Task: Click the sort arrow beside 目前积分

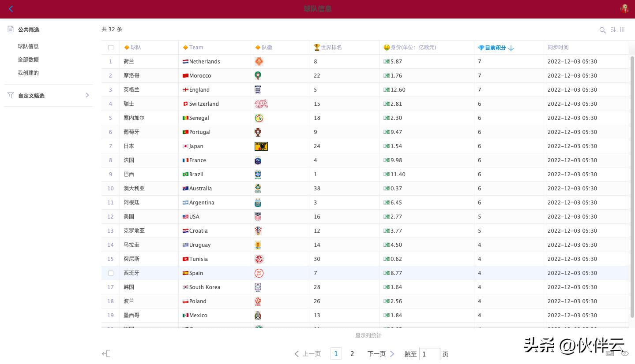Action: pos(511,48)
